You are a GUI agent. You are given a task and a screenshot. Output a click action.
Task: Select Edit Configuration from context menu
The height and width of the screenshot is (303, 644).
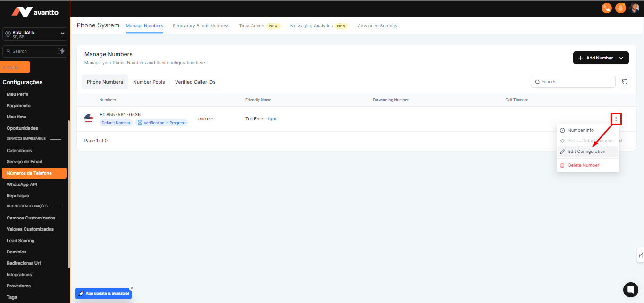586,151
